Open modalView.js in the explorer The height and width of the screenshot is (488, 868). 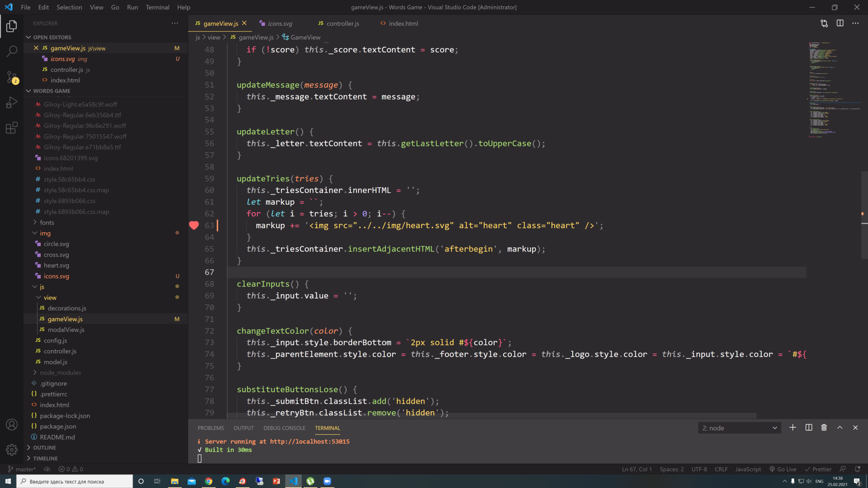[66, 329]
